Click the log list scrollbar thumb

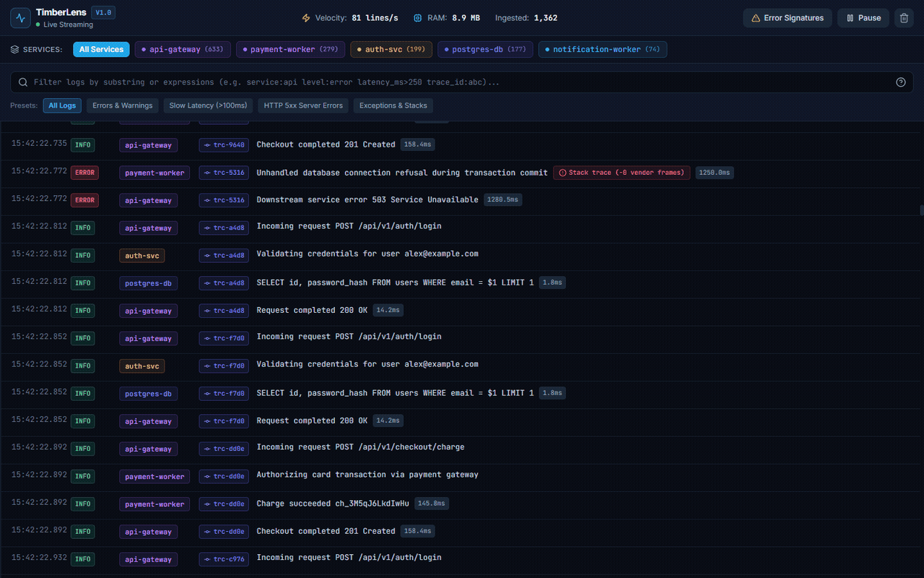[x=921, y=210]
